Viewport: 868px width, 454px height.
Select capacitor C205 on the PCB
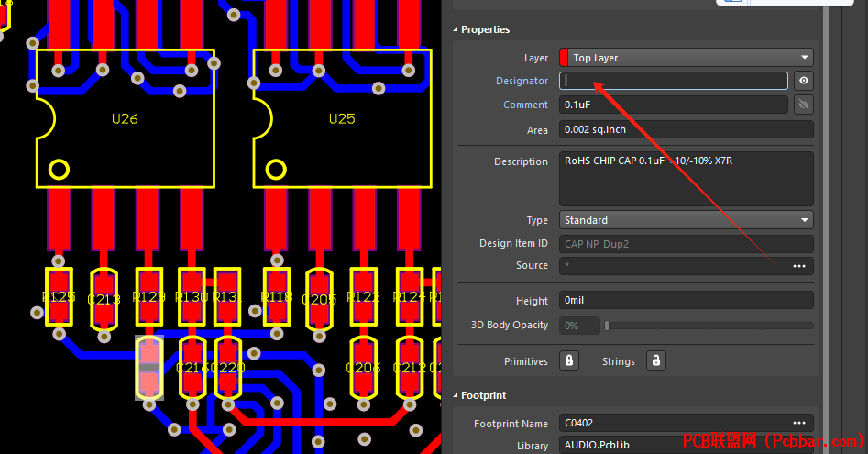[x=319, y=299]
